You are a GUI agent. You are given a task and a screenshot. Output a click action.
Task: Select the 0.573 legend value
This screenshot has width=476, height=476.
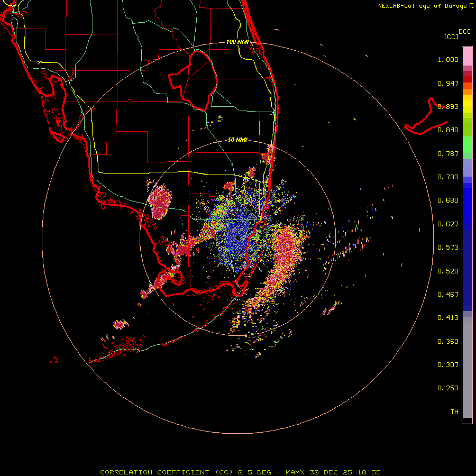tap(448, 248)
